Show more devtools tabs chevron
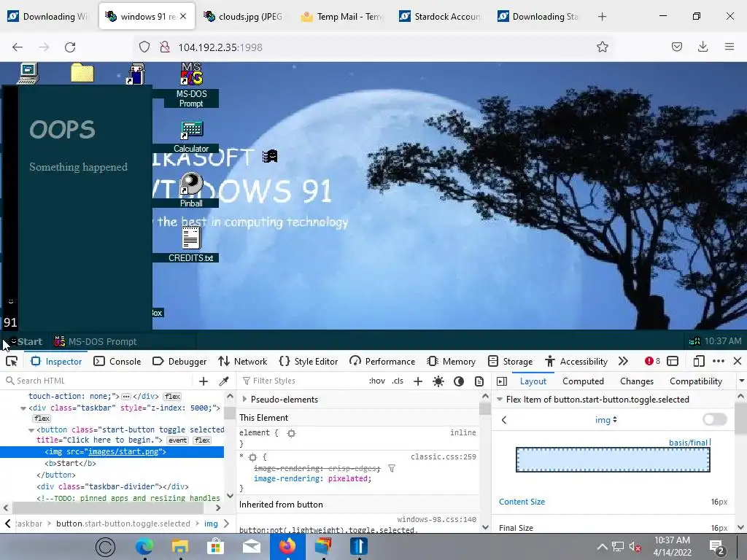 click(623, 362)
